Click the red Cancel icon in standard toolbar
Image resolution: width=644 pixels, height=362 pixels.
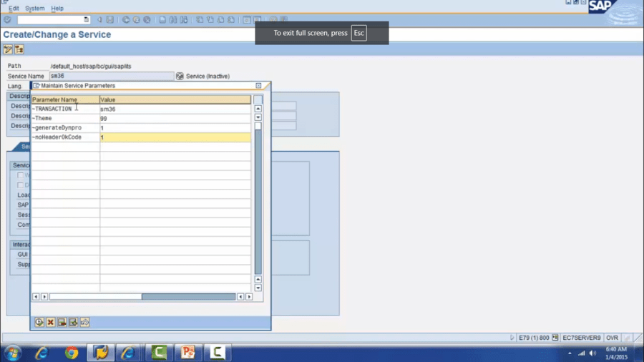pyautogui.click(x=147, y=20)
